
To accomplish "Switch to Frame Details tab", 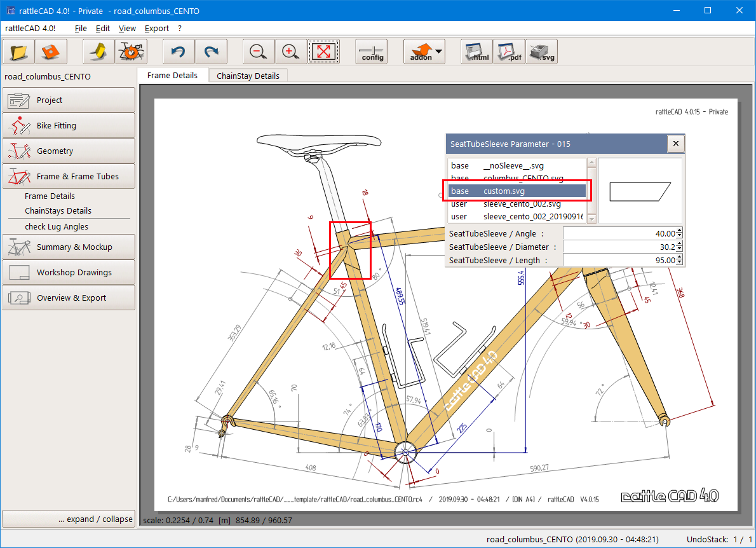I will [173, 75].
